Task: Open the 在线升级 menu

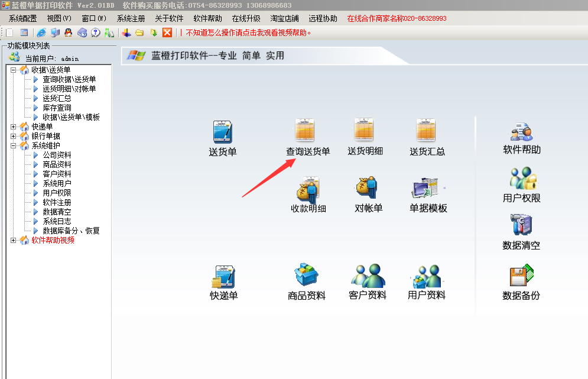Action: [246, 18]
